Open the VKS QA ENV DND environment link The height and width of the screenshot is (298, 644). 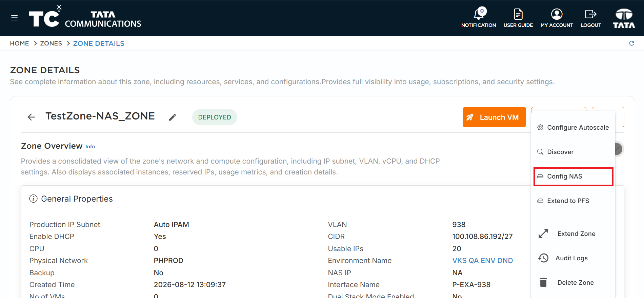pos(482,260)
